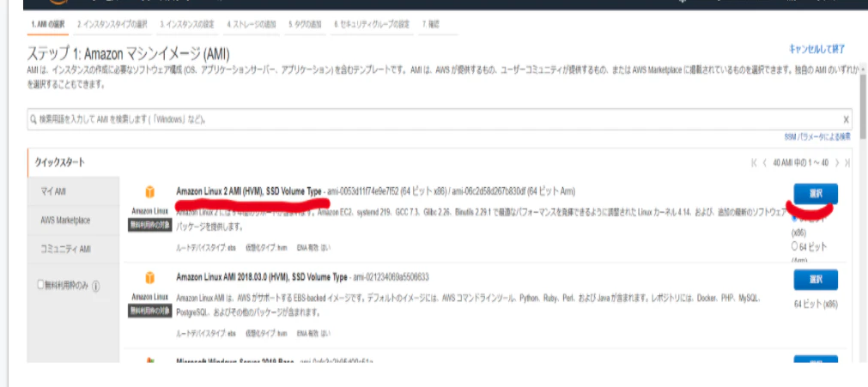Image resolution: width=868 pixels, height=387 pixels.
Task: Click the page vertical scrollbar
Action: point(863,108)
